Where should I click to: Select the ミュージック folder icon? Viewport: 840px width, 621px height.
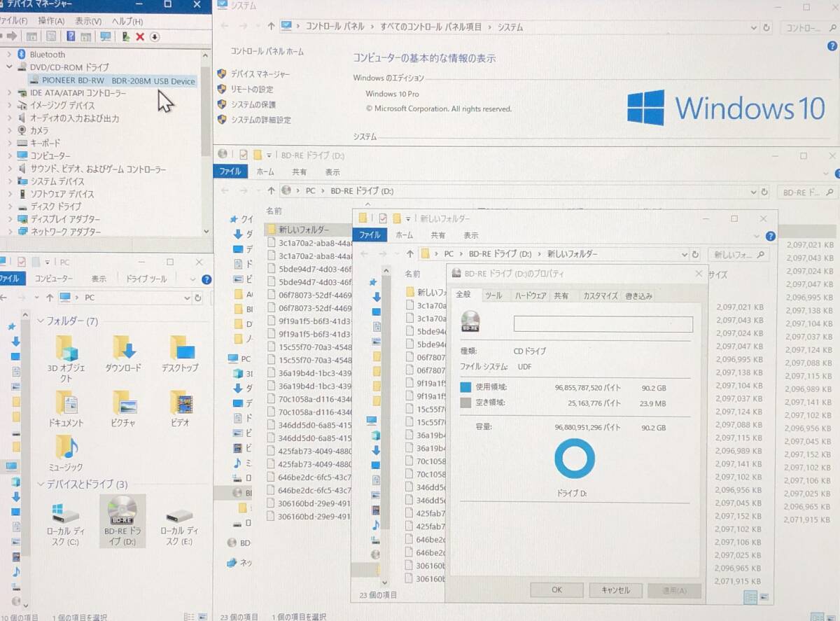[66, 452]
